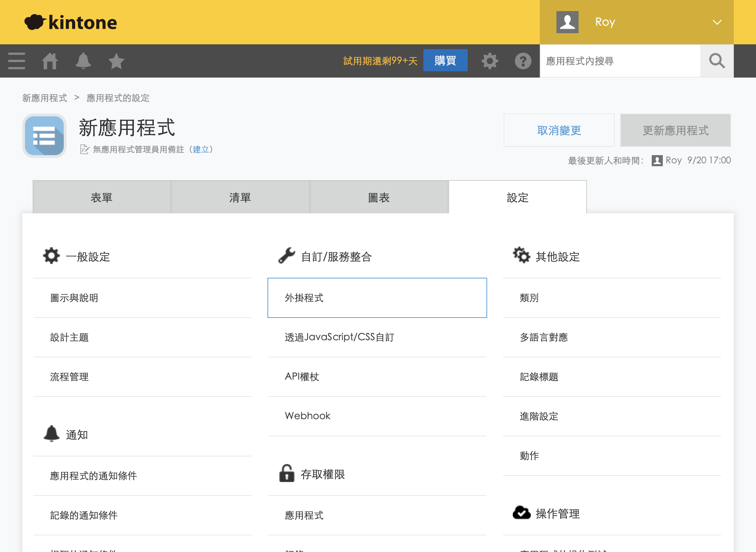Click the Roy last-updater name
This screenshot has height=552, width=756.
click(x=674, y=160)
